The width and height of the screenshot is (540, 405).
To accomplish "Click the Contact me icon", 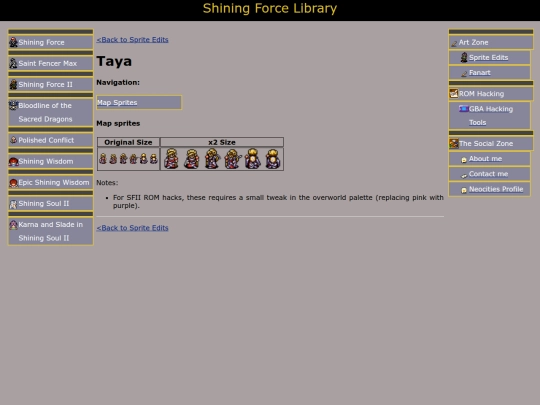I will click(x=464, y=175).
